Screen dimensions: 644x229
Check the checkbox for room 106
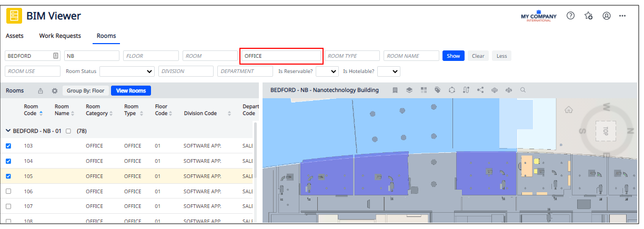[x=8, y=192]
